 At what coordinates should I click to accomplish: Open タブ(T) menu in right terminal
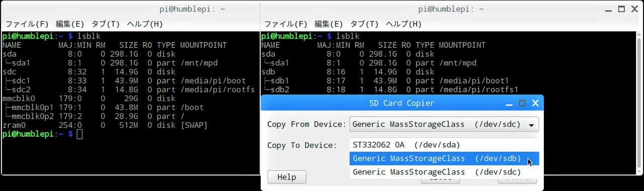(x=364, y=24)
